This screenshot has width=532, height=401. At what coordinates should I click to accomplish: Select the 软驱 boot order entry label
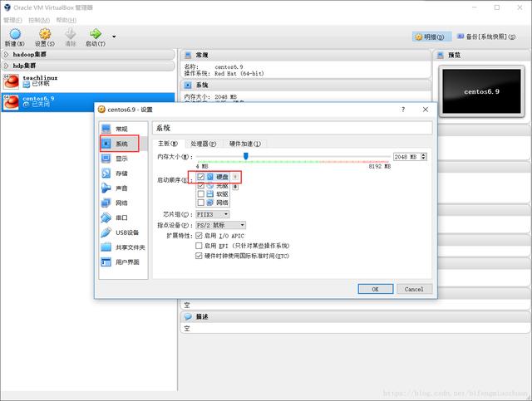coord(222,194)
